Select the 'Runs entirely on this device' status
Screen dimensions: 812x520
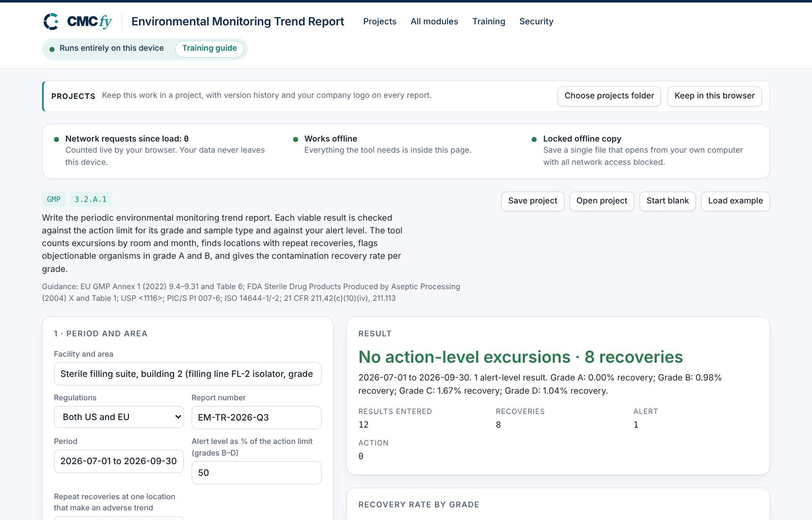(x=112, y=48)
